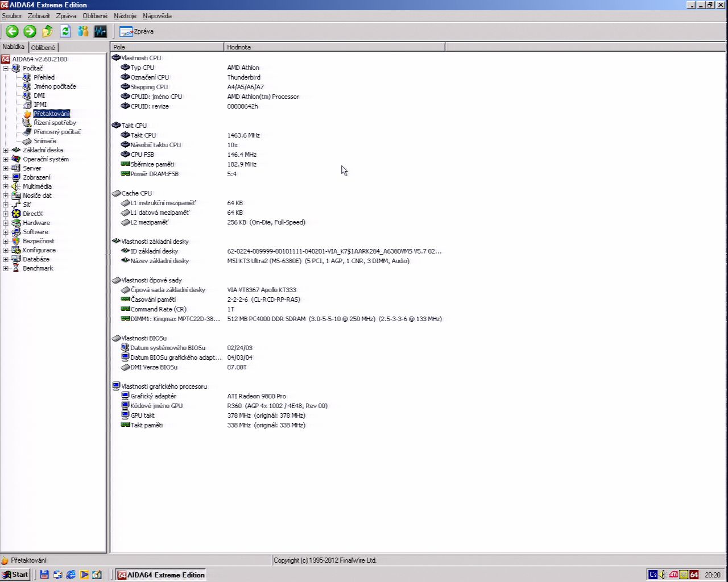Viewport: 728px width, 582px height.
Task: Select DMI tree item
Action: [39, 95]
